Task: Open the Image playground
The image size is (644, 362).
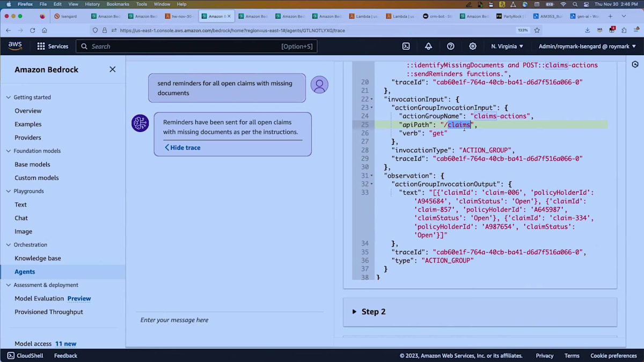Action: tap(24, 231)
